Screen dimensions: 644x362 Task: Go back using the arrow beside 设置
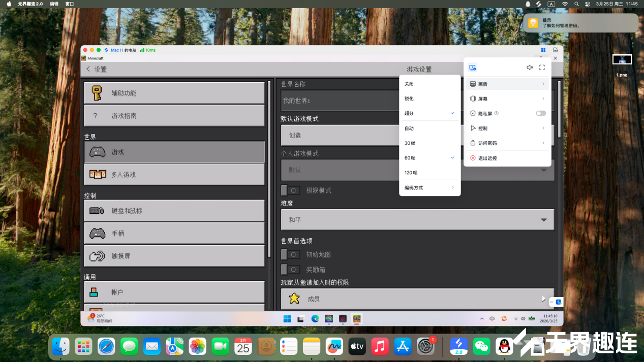[88, 69]
